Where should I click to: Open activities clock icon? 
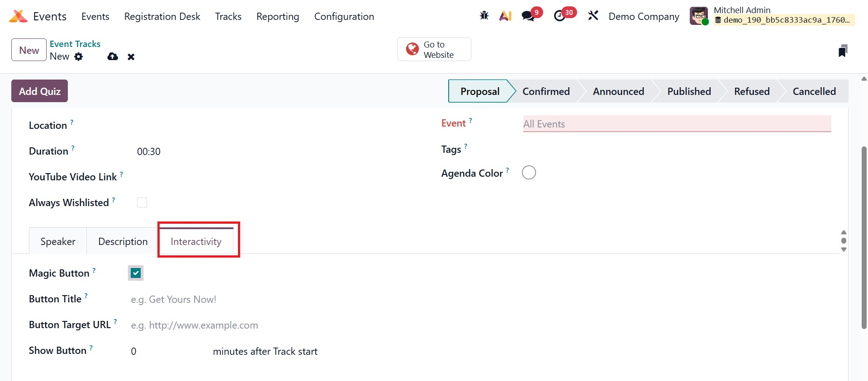point(560,16)
